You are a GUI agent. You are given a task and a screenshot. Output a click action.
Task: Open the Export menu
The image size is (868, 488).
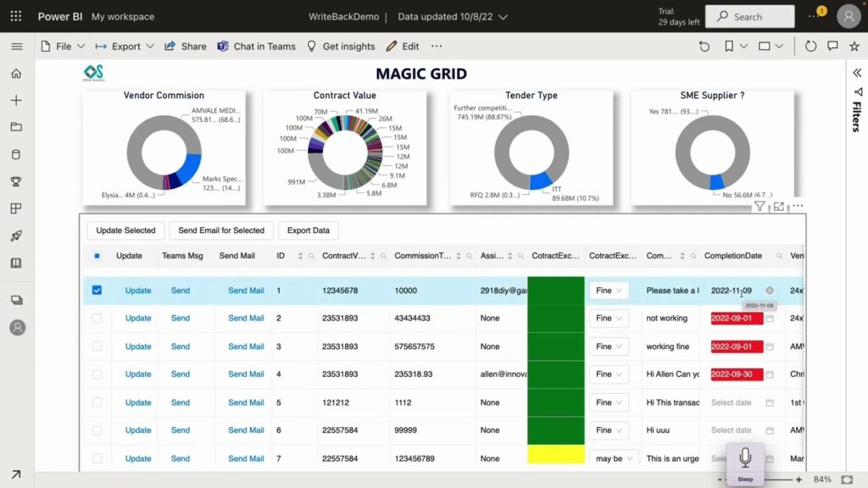pos(125,47)
